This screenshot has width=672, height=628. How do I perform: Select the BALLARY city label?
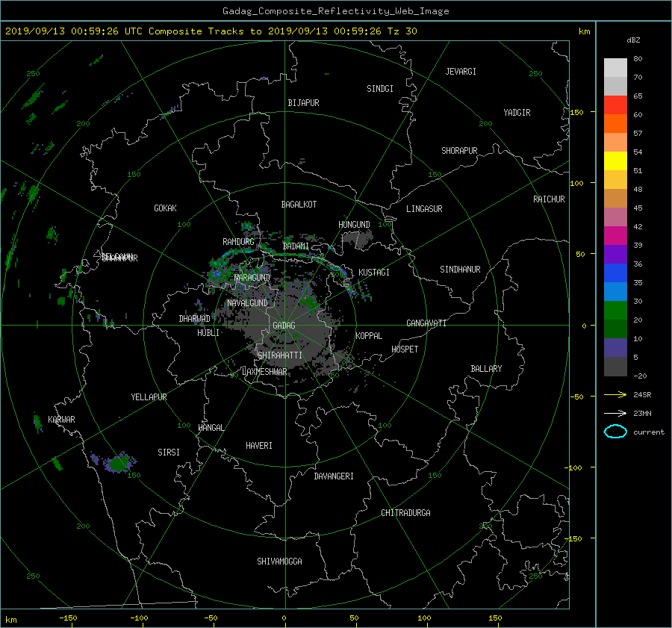[x=486, y=369]
